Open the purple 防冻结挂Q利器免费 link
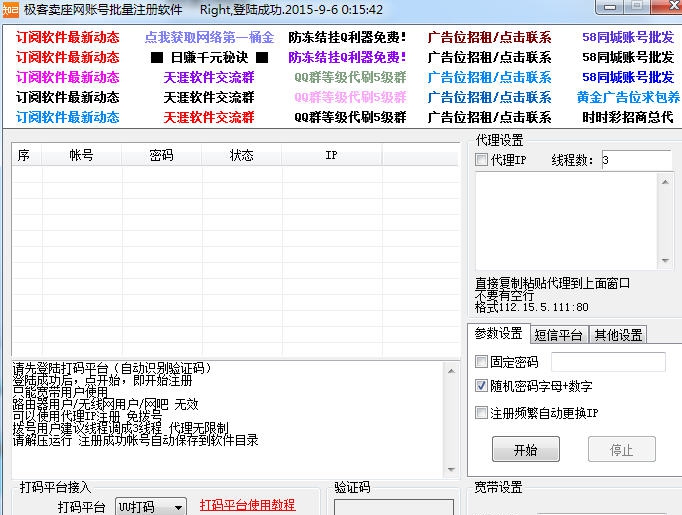Viewport: 682px width, 515px height. [x=347, y=57]
